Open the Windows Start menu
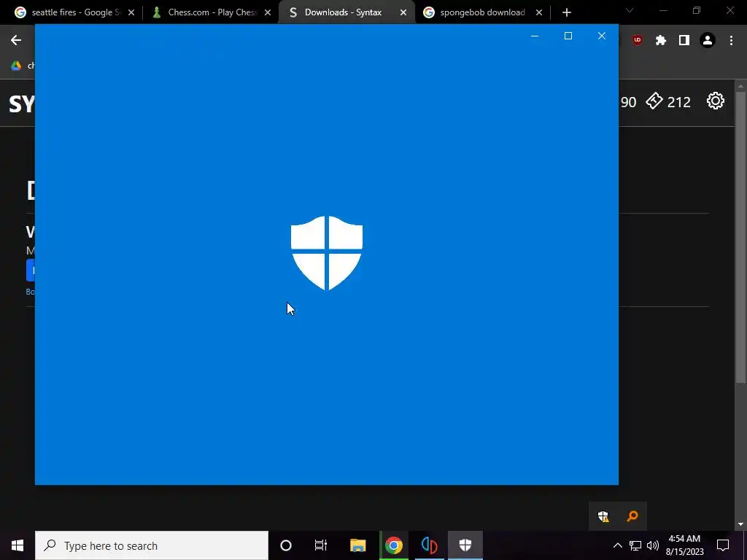747x560 pixels. coord(18,545)
